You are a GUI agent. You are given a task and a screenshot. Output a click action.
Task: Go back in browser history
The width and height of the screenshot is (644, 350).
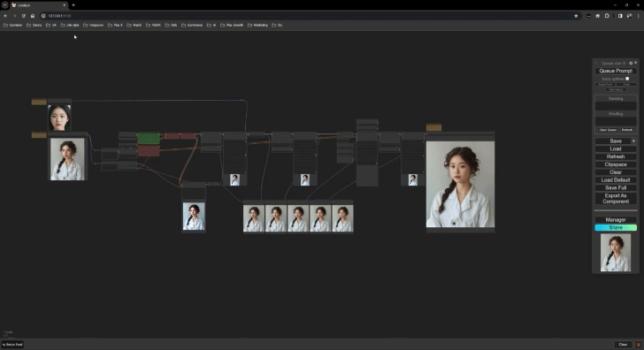[x=5, y=16]
